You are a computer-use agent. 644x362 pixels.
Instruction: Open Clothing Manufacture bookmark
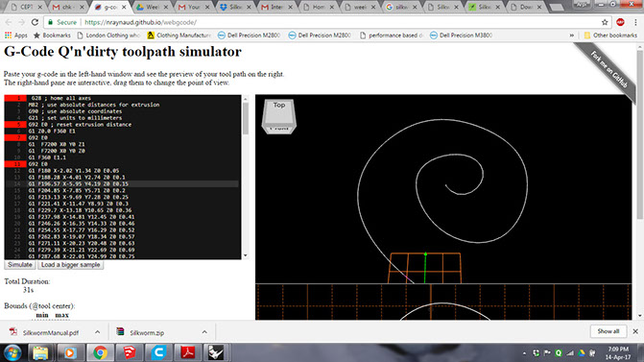pos(179,36)
